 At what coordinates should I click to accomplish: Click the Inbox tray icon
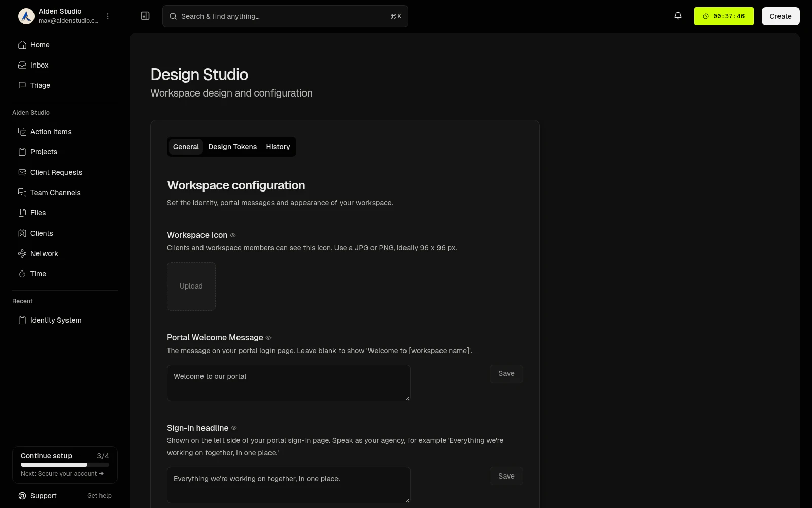22,65
